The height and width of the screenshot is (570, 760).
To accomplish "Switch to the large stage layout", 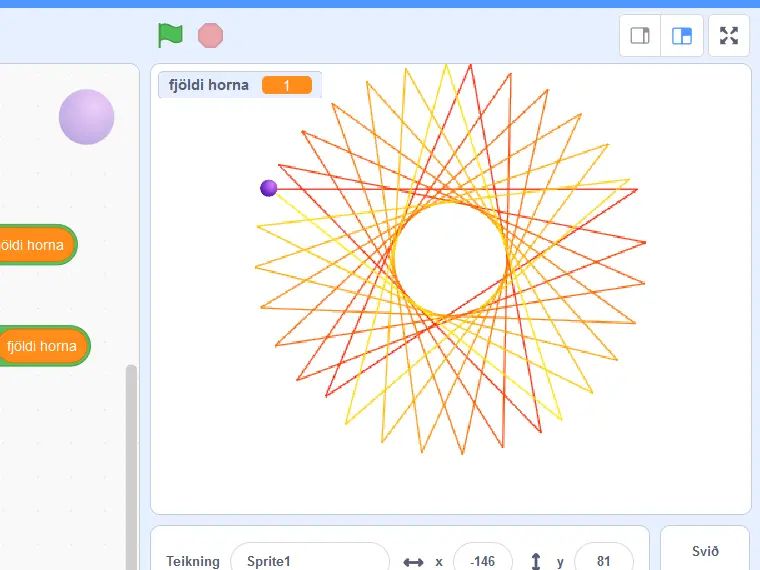I will point(681,35).
